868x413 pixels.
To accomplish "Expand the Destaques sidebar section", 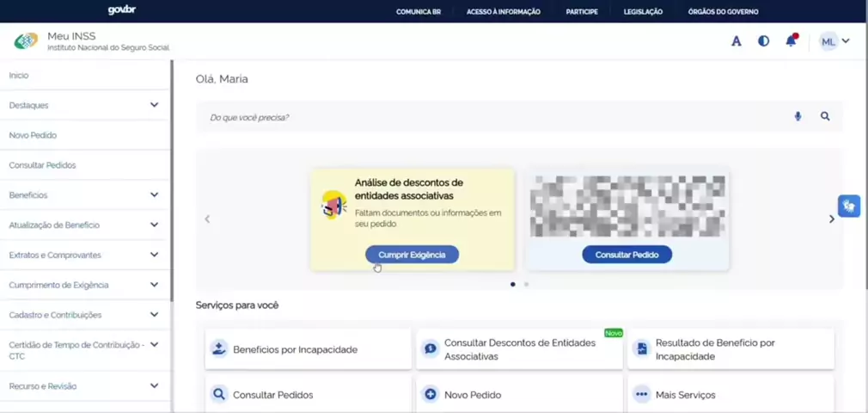I will [x=154, y=105].
